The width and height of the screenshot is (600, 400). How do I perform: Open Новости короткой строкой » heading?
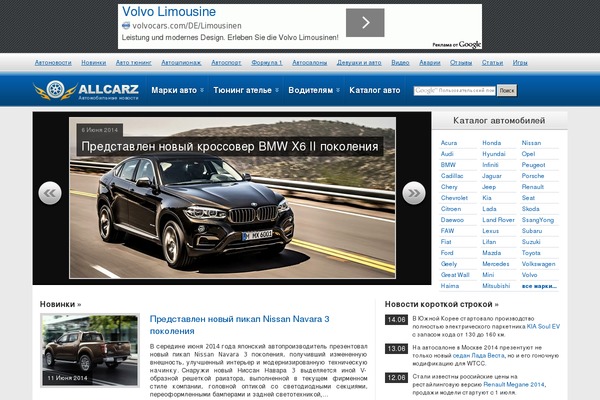(442, 304)
